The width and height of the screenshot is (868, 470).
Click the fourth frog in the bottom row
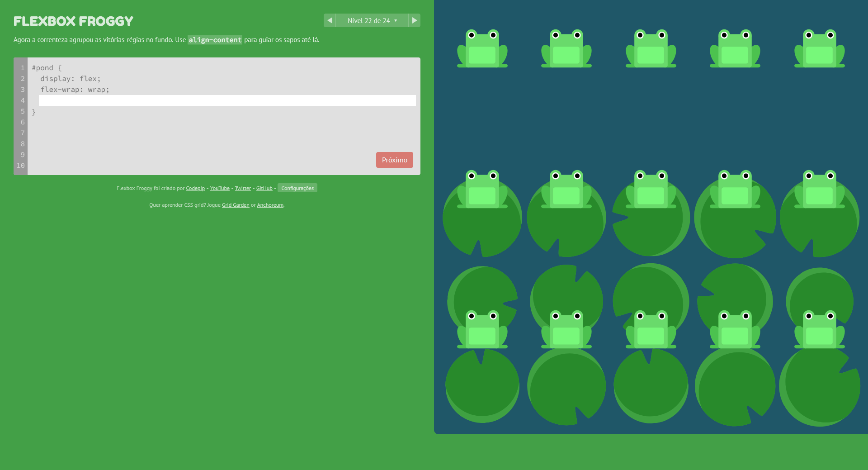pos(735,329)
